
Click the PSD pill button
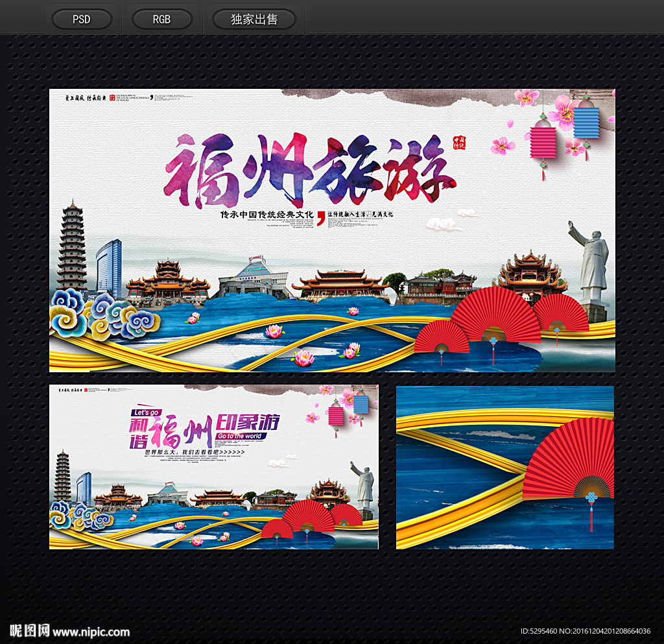(81, 19)
